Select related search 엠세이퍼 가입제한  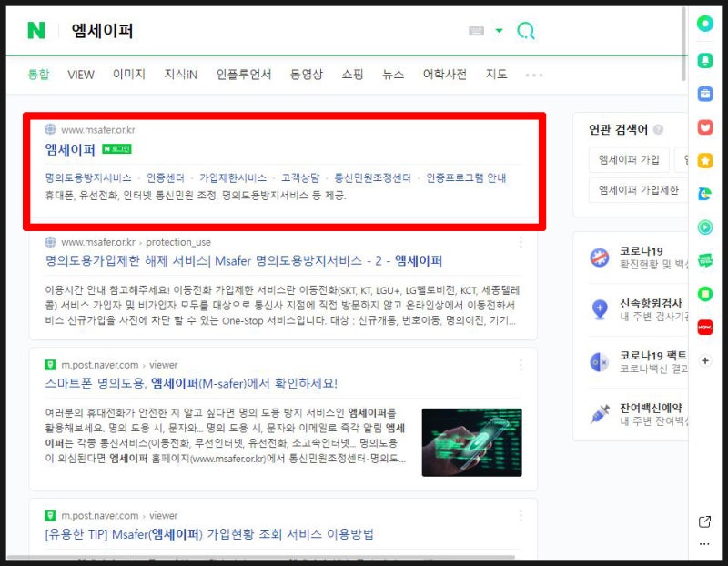639,190
